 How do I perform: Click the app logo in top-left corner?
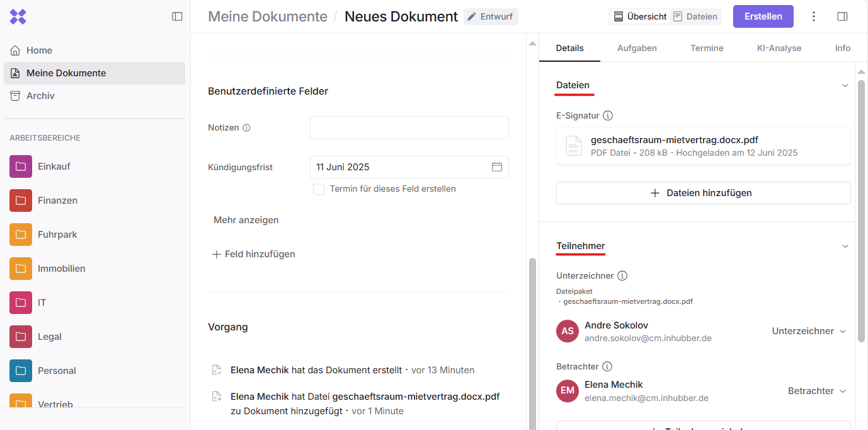pyautogui.click(x=18, y=17)
